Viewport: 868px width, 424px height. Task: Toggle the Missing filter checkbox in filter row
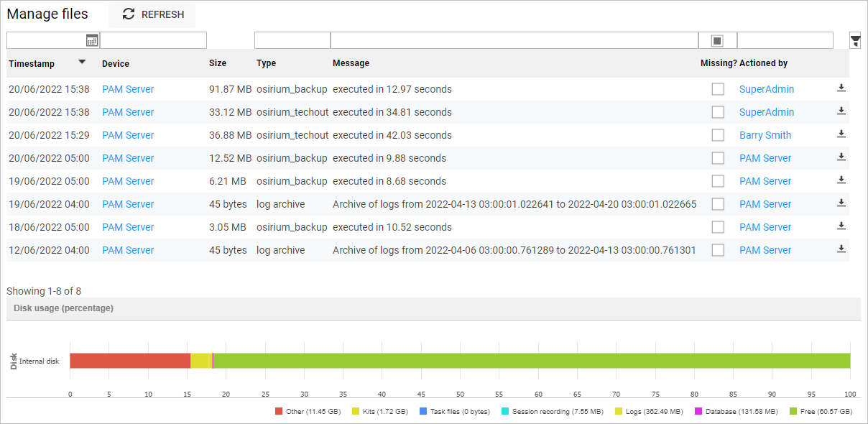coord(716,41)
